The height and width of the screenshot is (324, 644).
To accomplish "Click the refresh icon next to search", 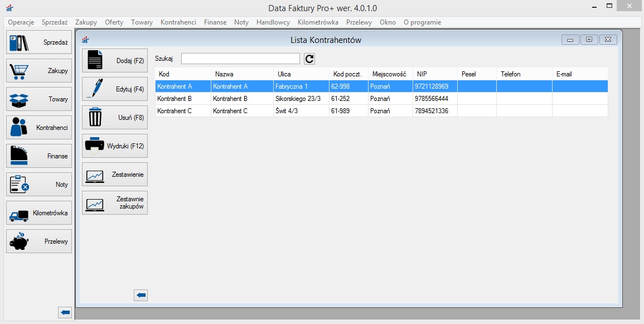I will (309, 59).
